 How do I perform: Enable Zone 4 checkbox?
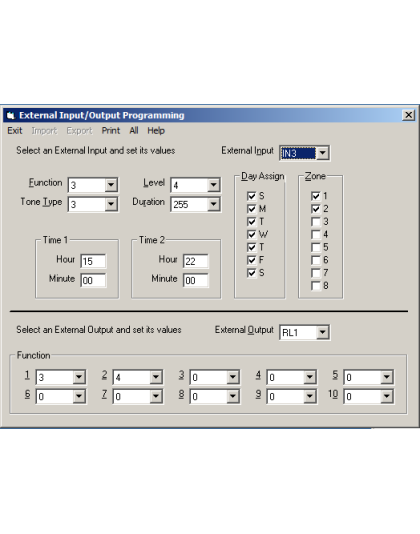coord(316,234)
